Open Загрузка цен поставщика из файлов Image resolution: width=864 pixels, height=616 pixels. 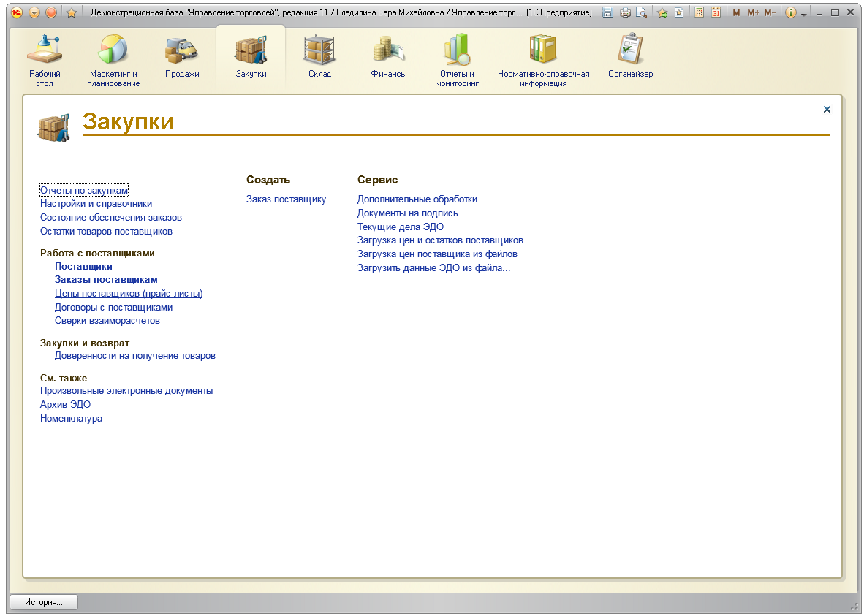point(437,254)
